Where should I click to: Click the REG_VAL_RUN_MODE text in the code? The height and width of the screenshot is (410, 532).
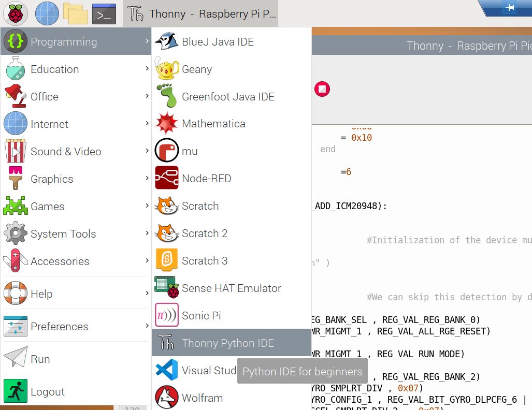pos(418,354)
